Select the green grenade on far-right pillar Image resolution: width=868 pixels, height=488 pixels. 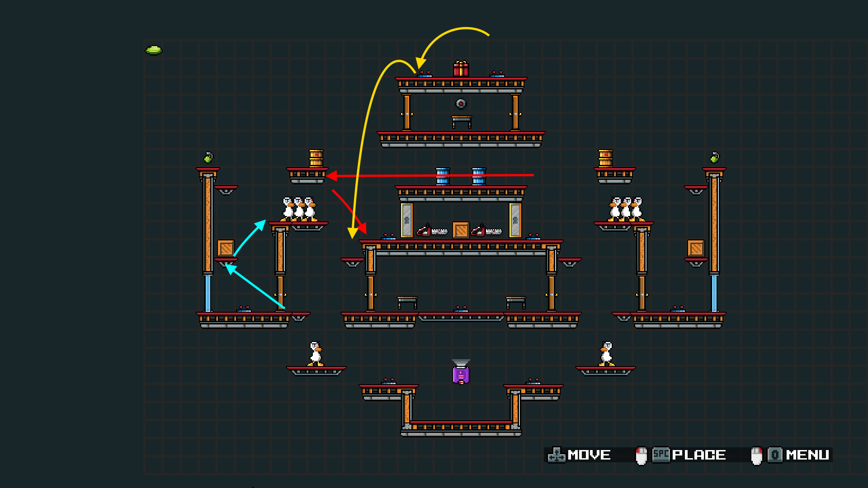tap(714, 157)
